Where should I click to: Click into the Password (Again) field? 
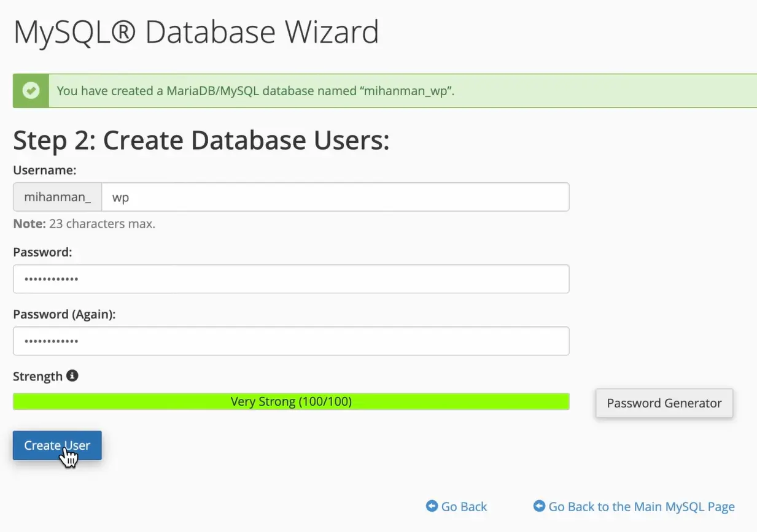[x=291, y=341]
